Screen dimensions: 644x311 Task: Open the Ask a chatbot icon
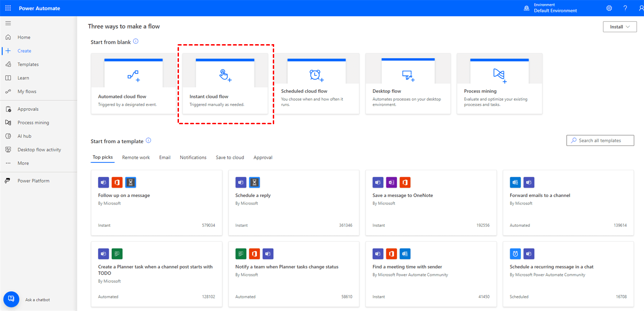[x=11, y=299]
